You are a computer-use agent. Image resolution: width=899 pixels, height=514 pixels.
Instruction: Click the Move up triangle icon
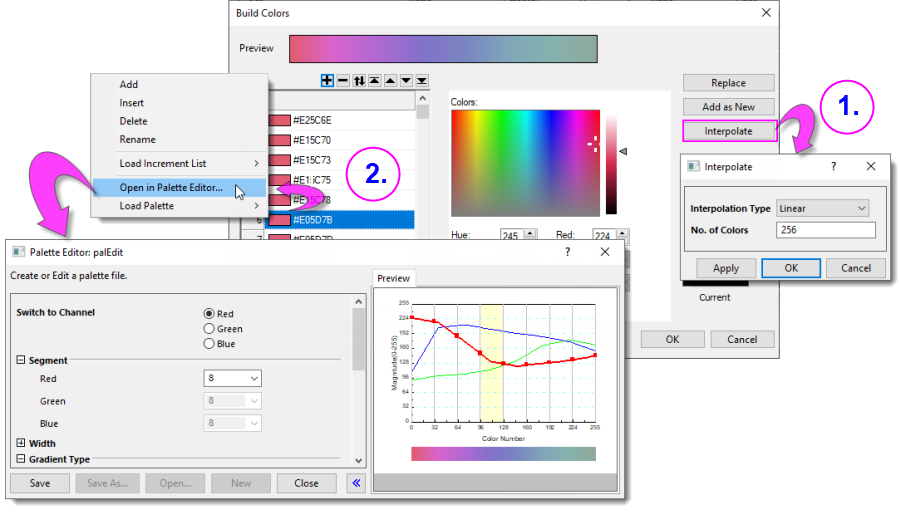(x=390, y=81)
